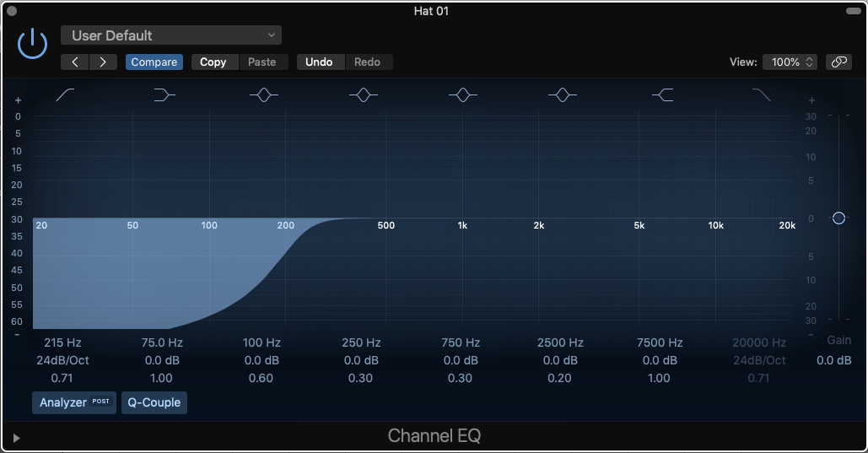This screenshot has height=453, width=868.
Task: Toggle the Compare button
Action: [x=154, y=62]
